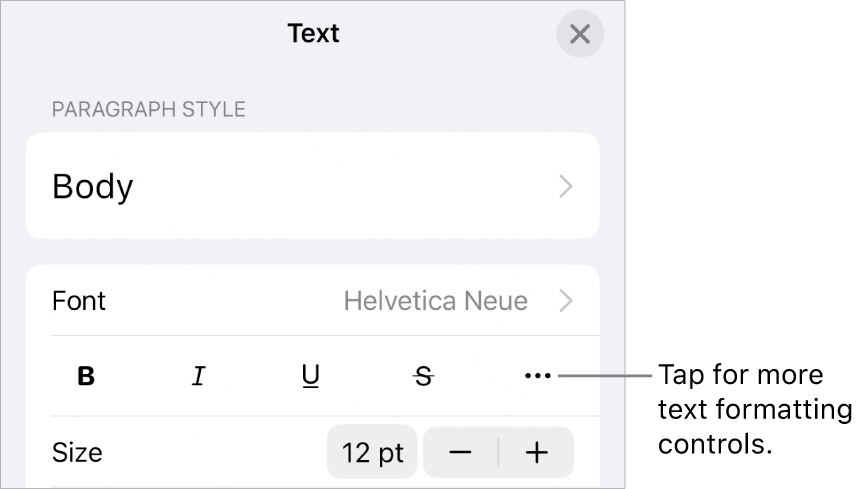This screenshot has height=489, width=860.
Task: Click the Font row label
Action: [x=79, y=301]
